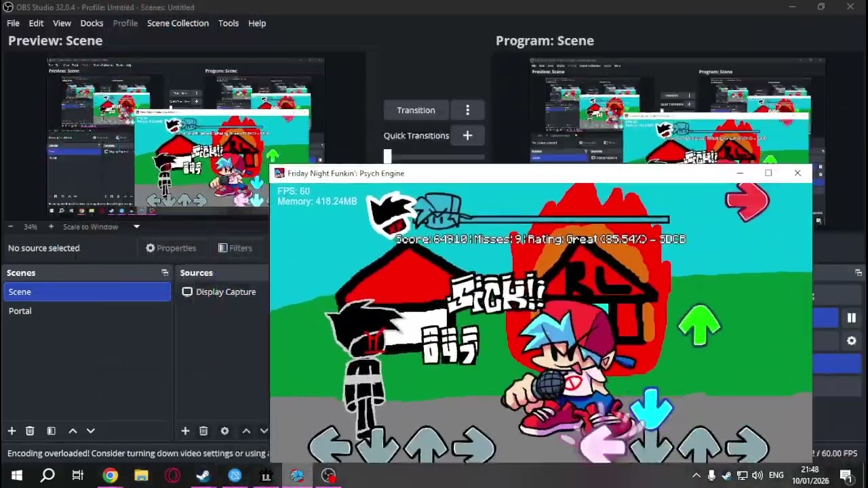The width and height of the screenshot is (868, 488).
Task: Open Google Chrome from the taskbar
Action: click(110, 476)
